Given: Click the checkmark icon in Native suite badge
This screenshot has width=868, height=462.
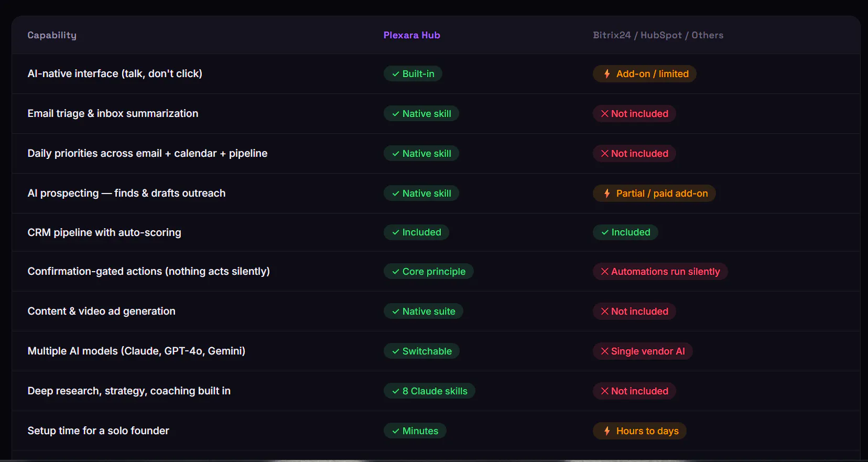Looking at the screenshot, I should coord(396,311).
